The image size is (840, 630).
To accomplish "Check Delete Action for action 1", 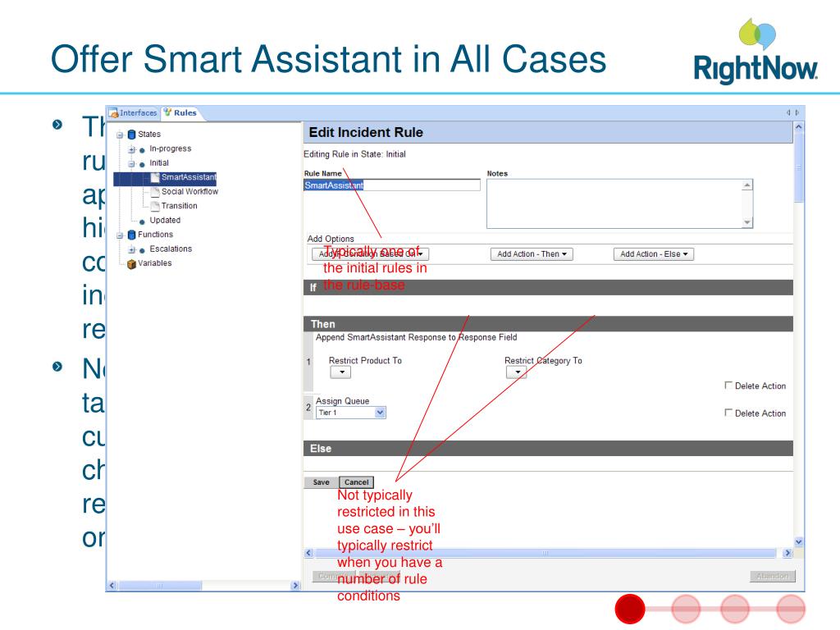I will coord(728,386).
